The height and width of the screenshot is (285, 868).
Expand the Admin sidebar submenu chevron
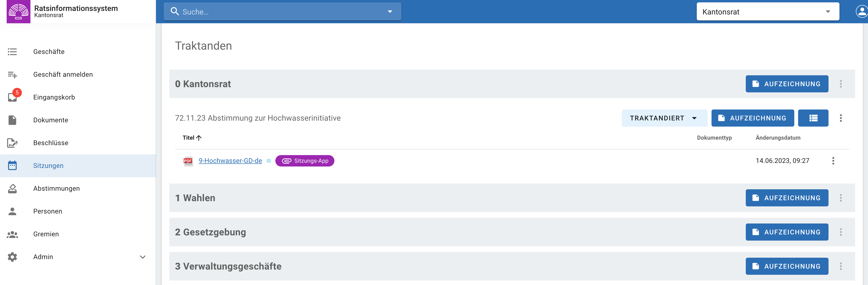pyautogui.click(x=142, y=257)
